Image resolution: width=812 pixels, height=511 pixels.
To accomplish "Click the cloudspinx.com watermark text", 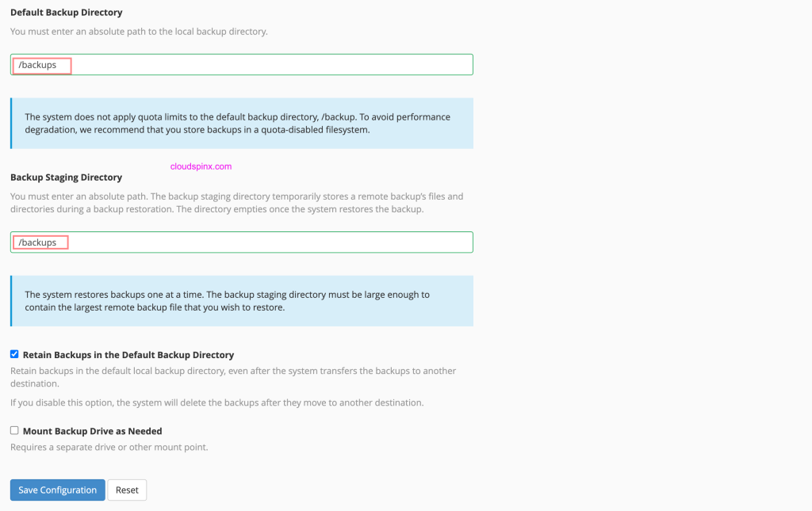I will point(201,167).
